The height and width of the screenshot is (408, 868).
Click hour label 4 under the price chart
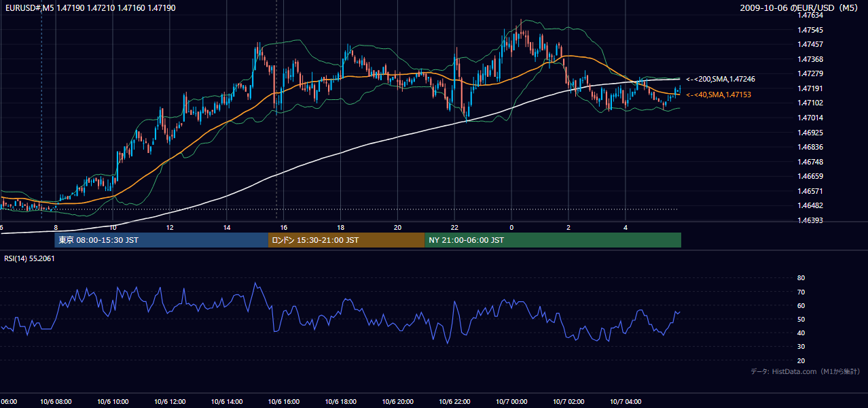(x=626, y=227)
